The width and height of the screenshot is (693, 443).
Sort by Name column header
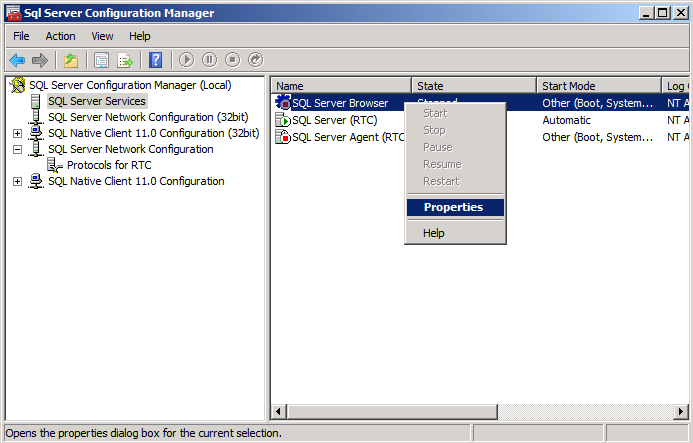(x=341, y=86)
